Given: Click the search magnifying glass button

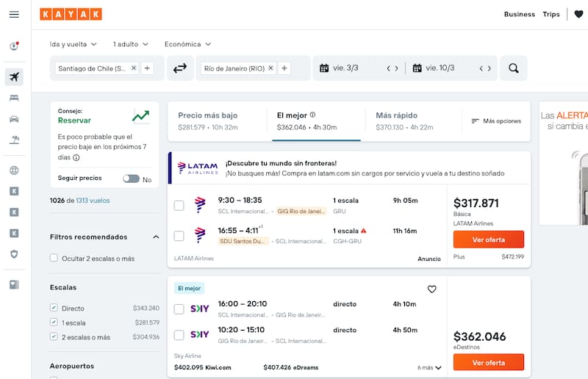Looking at the screenshot, I should (513, 68).
